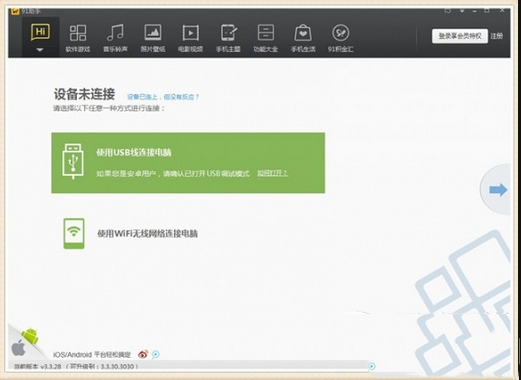Open 音乐铃声 music ringtones section
521x380 pixels.
click(x=115, y=38)
